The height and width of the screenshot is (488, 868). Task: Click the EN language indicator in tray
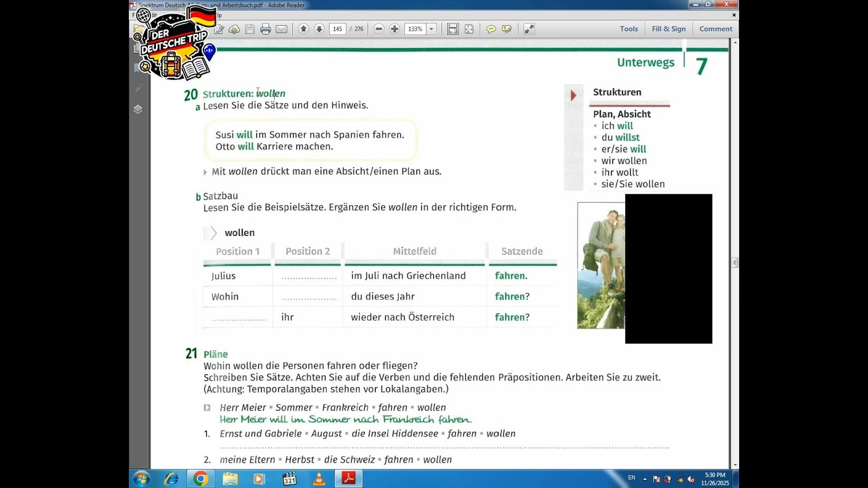631,478
